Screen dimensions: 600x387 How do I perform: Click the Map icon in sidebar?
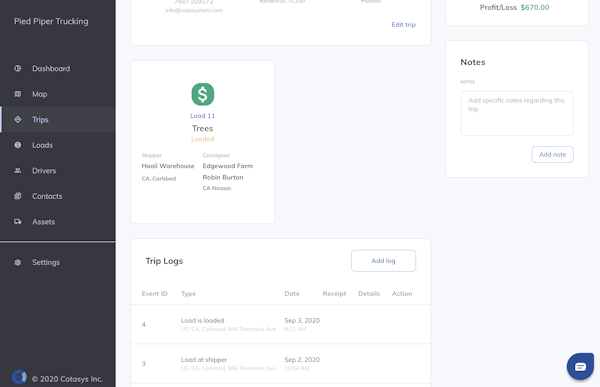pos(18,94)
